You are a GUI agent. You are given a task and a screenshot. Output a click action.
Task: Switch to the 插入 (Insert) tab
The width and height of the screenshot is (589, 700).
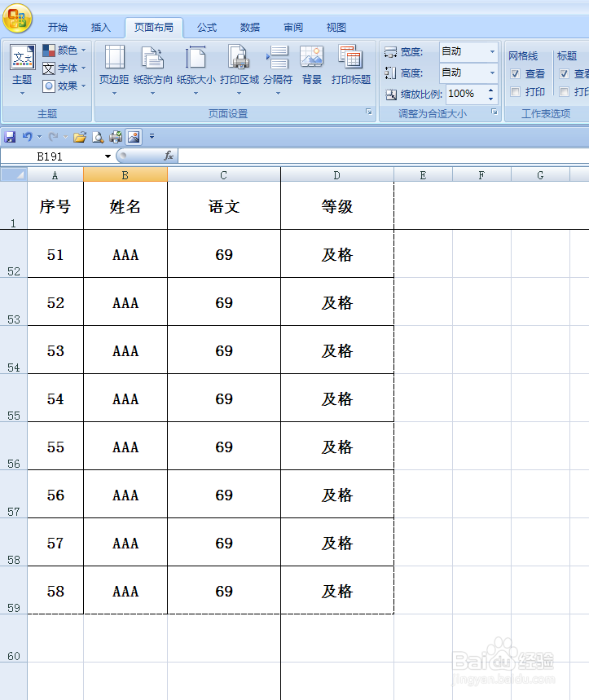101,28
